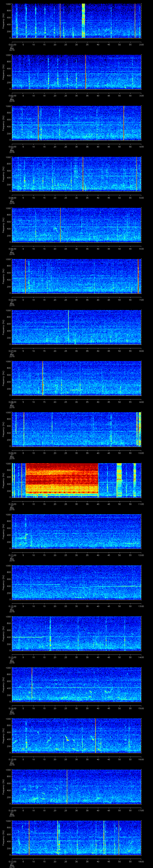This screenshot has width=153, height=868.
Task: Click the '0:07:00' start time label
Action: [x=12, y=351]
